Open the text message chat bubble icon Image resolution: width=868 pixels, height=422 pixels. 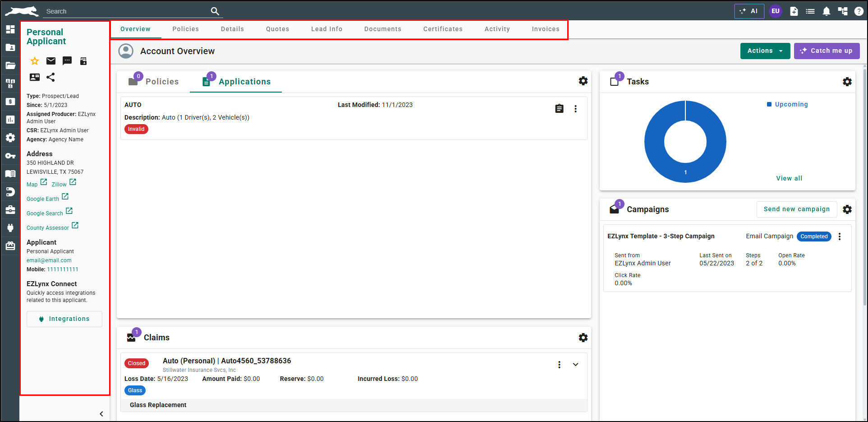(x=67, y=61)
